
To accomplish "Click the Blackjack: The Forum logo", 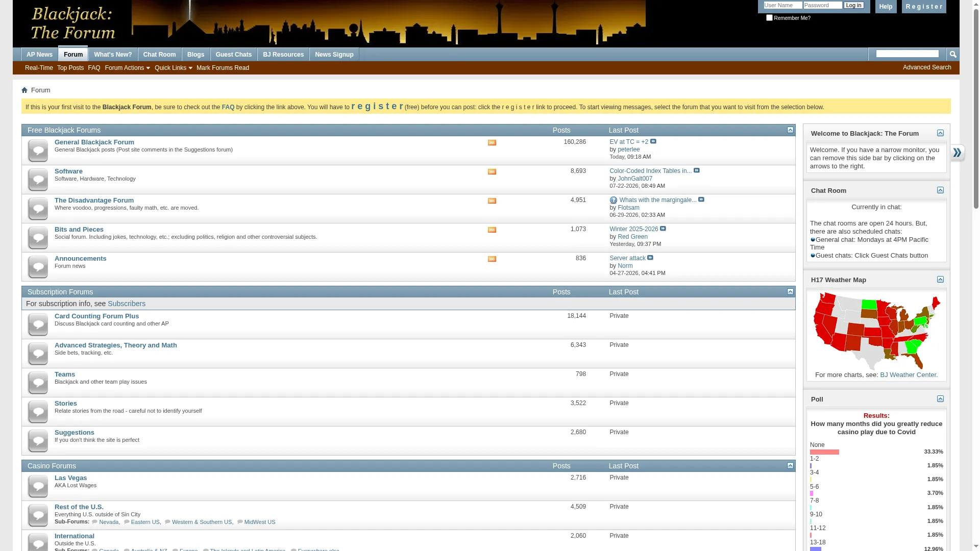I will click(x=72, y=23).
